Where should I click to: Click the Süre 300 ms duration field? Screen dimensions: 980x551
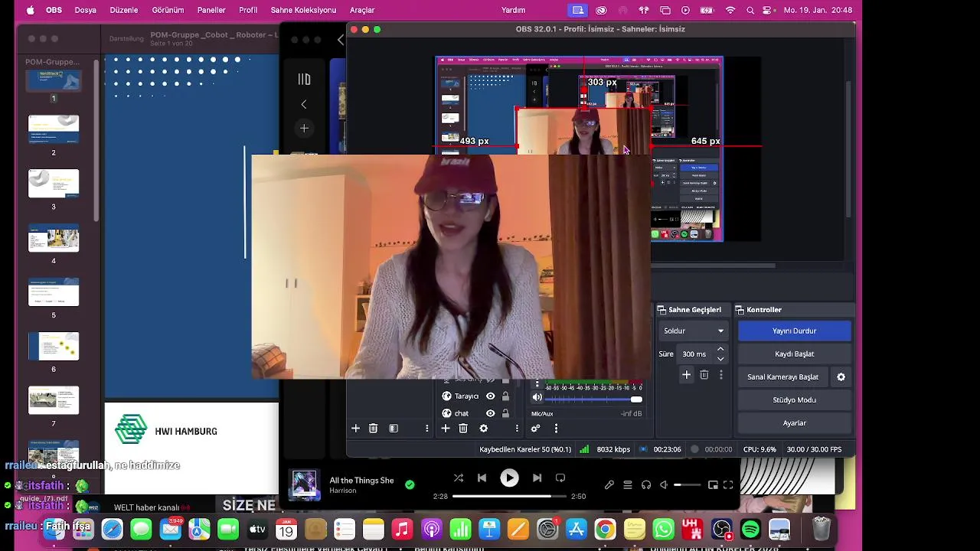coord(697,354)
